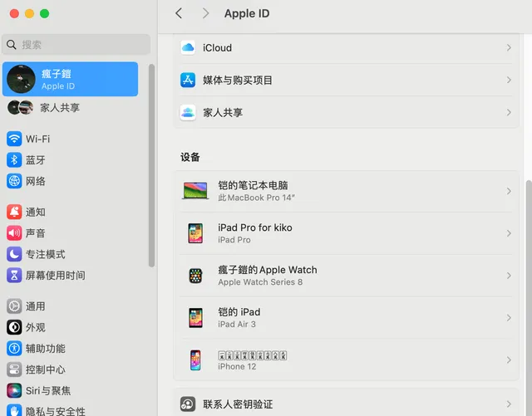Viewport: 532px width, 416px height.
Task: Expand Apple Watch Series 8 chevron
Action: point(509,276)
